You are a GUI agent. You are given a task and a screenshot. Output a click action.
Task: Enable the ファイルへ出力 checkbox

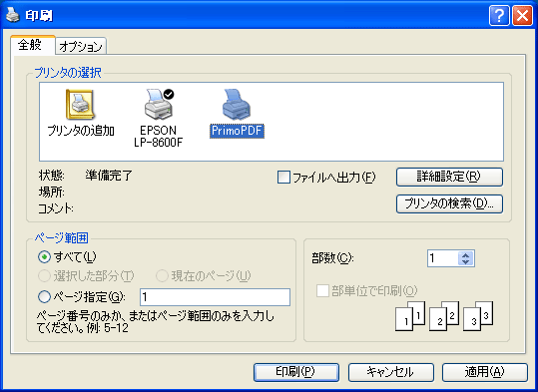[x=283, y=178]
